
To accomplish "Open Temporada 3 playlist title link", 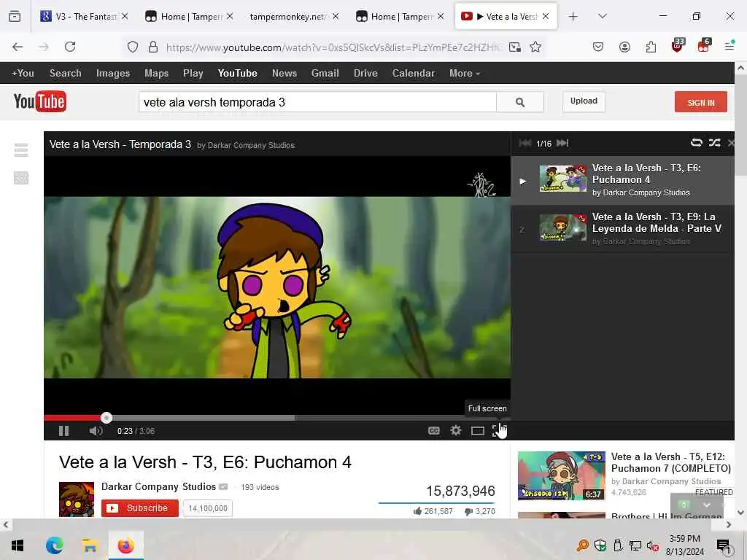I will click(120, 144).
